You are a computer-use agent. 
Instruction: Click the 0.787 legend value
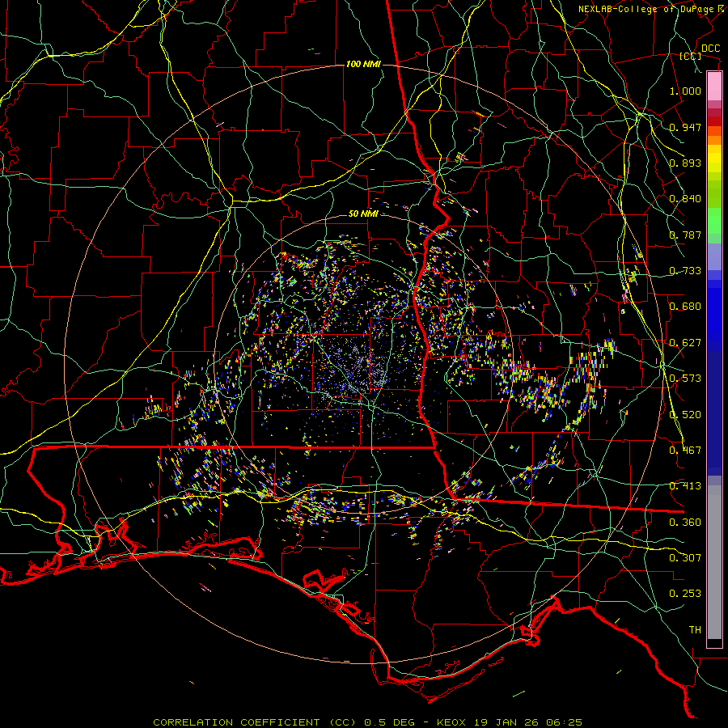(x=685, y=235)
